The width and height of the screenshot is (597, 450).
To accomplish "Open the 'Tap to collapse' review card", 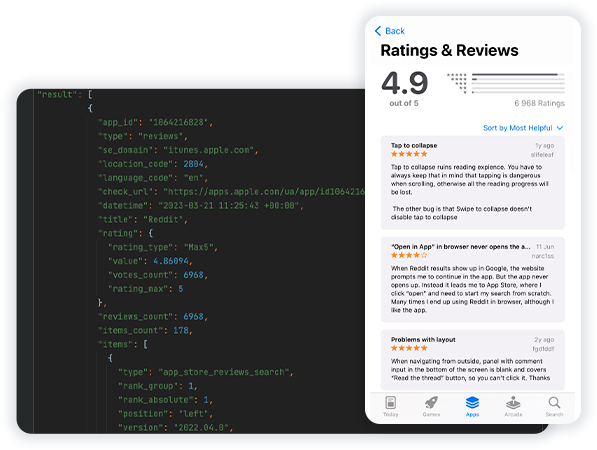I will (472, 182).
